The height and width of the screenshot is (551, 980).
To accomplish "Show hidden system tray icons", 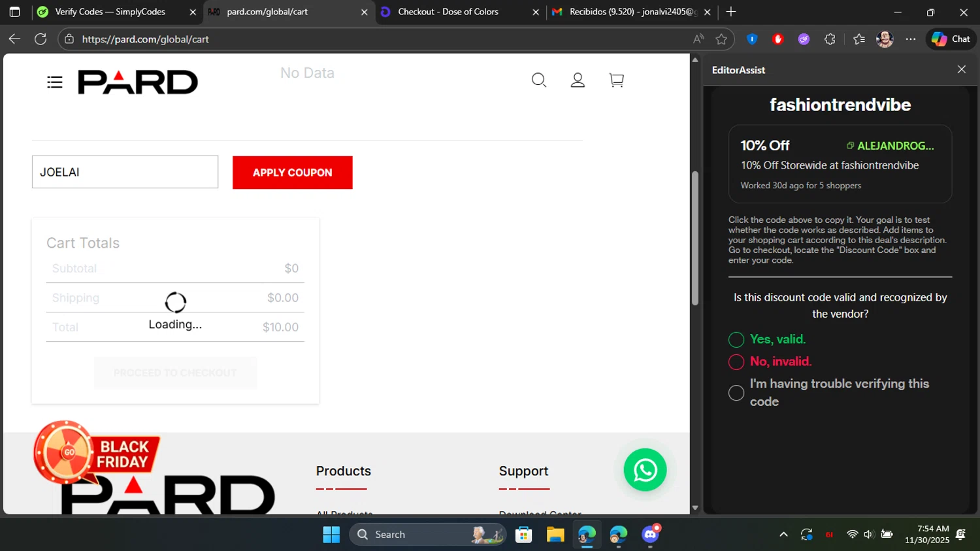I will (783, 535).
